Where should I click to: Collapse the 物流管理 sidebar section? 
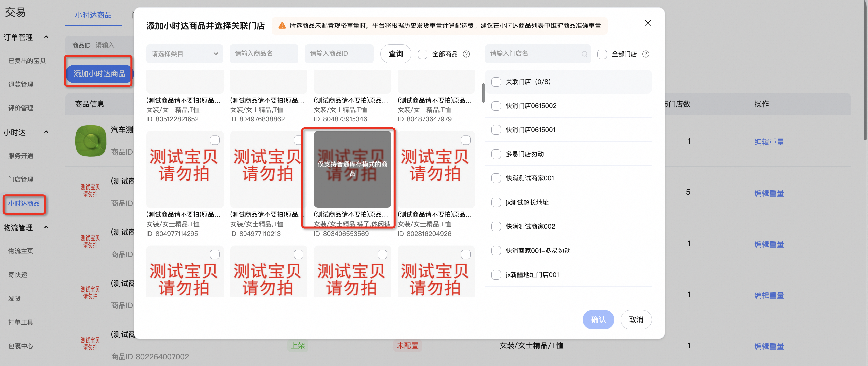click(46, 227)
